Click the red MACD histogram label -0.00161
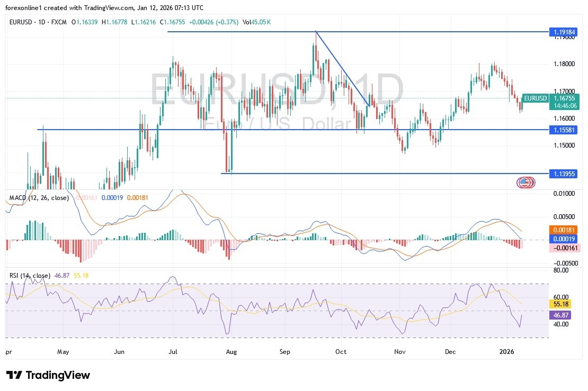This screenshot has height=391, width=588. pyautogui.click(x=564, y=248)
